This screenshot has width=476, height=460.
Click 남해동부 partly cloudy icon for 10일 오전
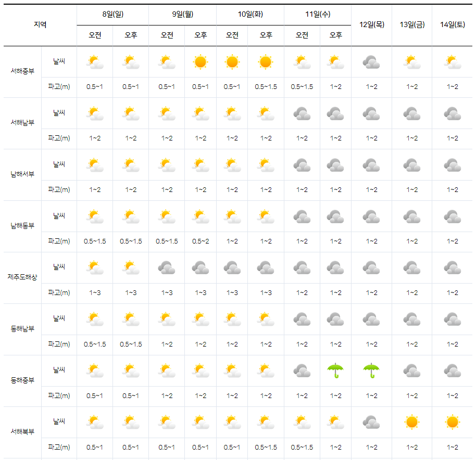[x=232, y=217]
